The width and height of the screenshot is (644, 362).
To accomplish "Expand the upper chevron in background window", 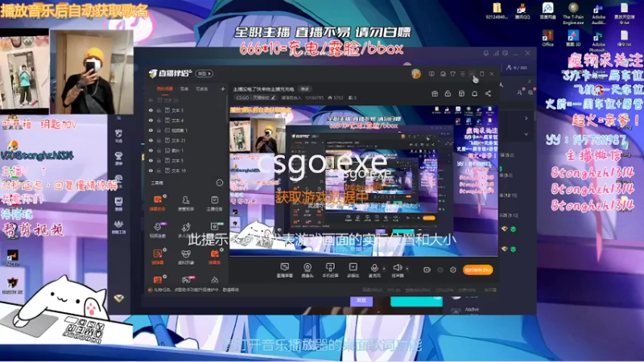I will (526, 118).
